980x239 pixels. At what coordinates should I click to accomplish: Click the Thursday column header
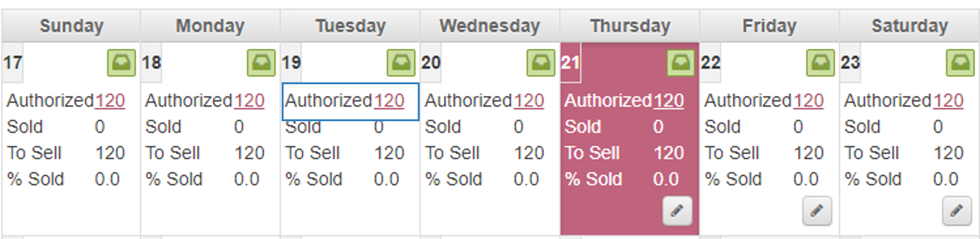pyautogui.click(x=630, y=26)
